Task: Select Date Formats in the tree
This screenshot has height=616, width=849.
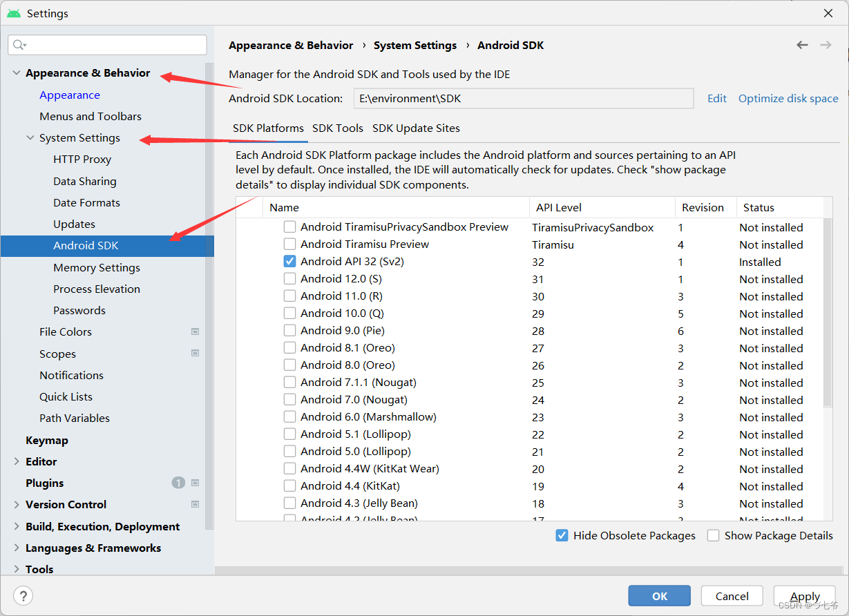Action: [86, 202]
